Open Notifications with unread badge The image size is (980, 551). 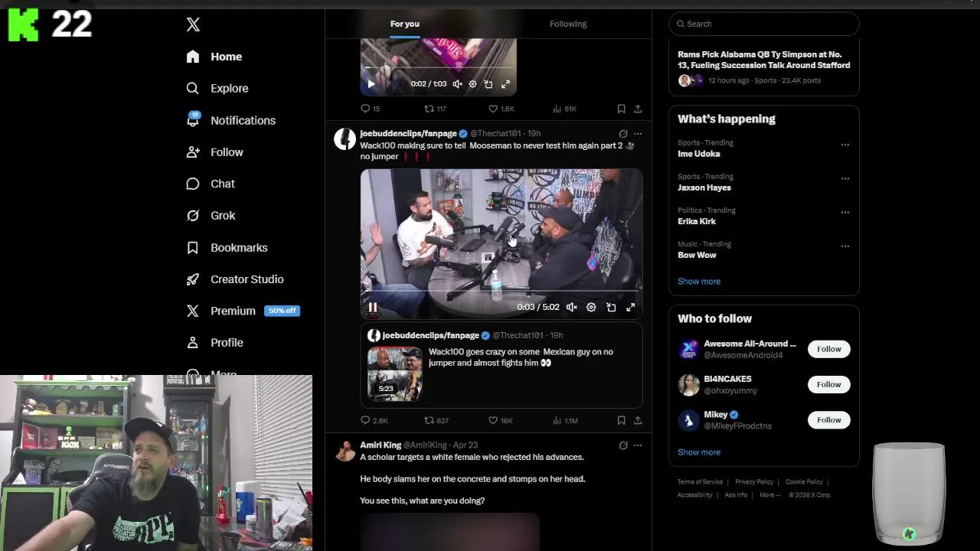tap(230, 120)
